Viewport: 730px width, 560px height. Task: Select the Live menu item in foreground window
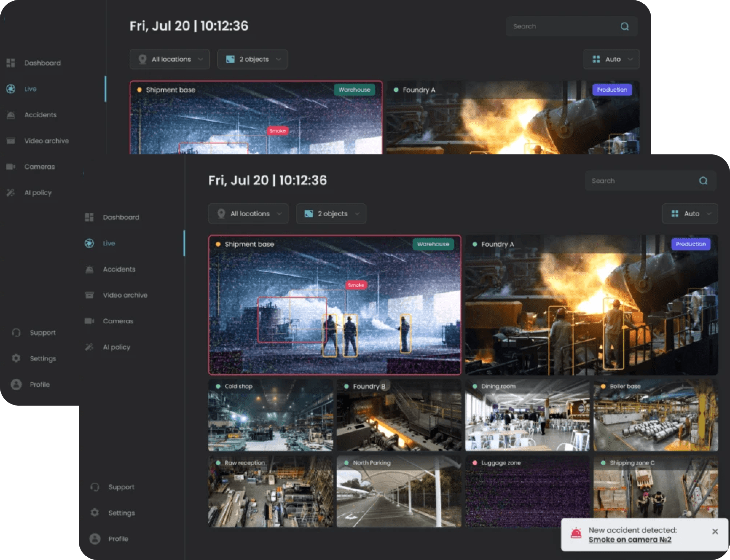[109, 243]
